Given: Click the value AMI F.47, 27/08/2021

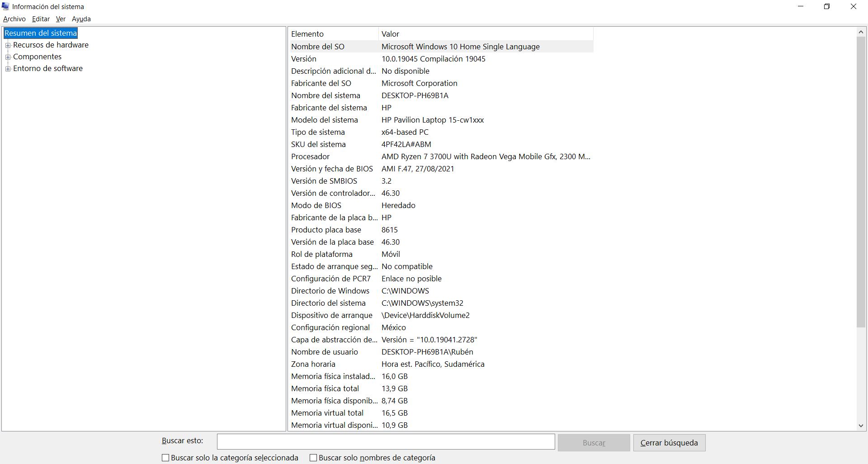Looking at the screenshot, I should pos(418,169).
